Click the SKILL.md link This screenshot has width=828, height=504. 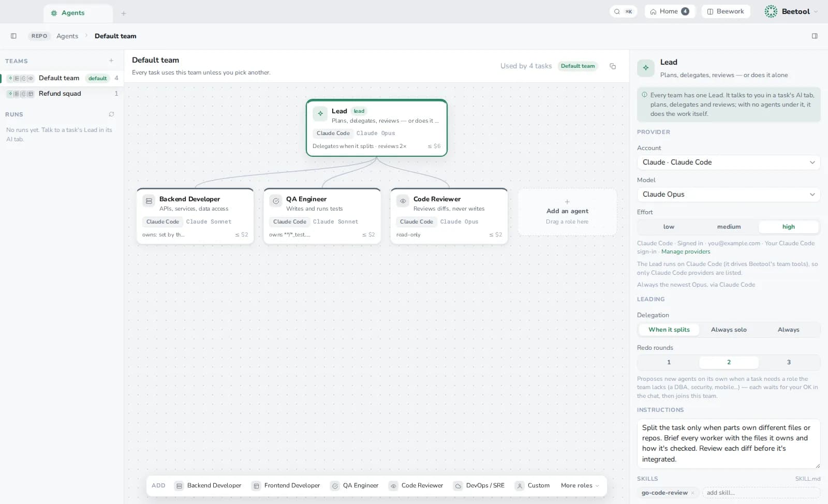point(808,479)
